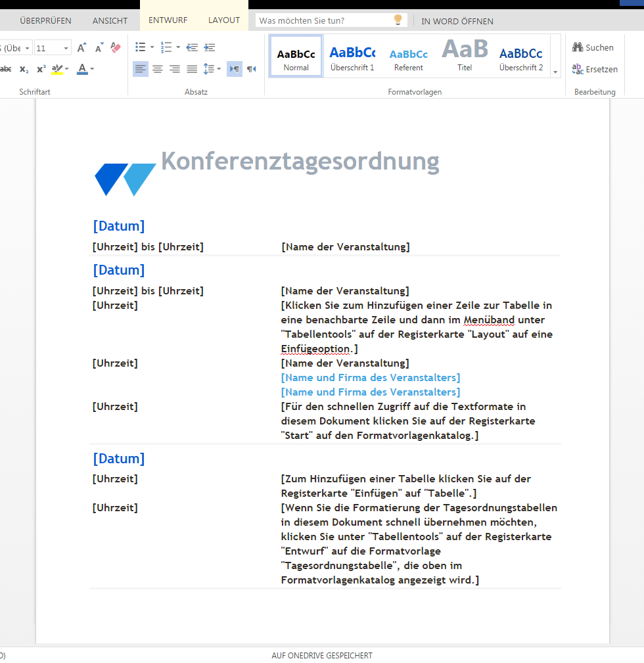Align text to the left
This screenshot has width=644, height=663.
pos(141,69)
